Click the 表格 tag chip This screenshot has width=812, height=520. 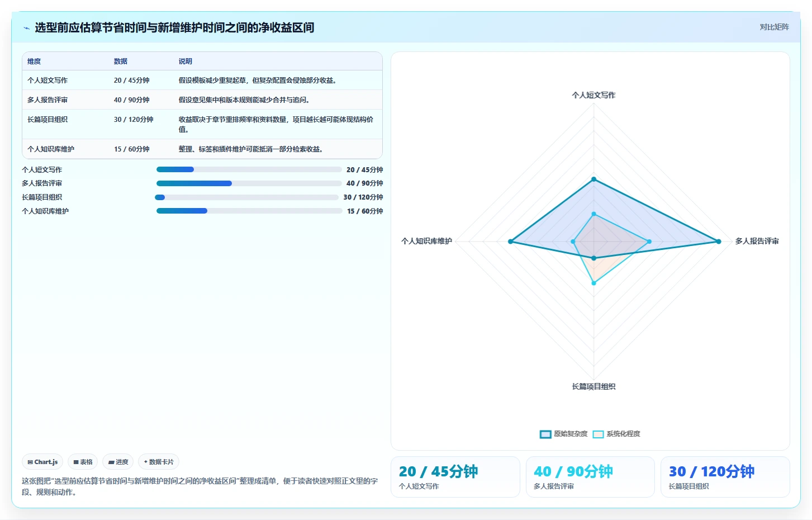83,462
